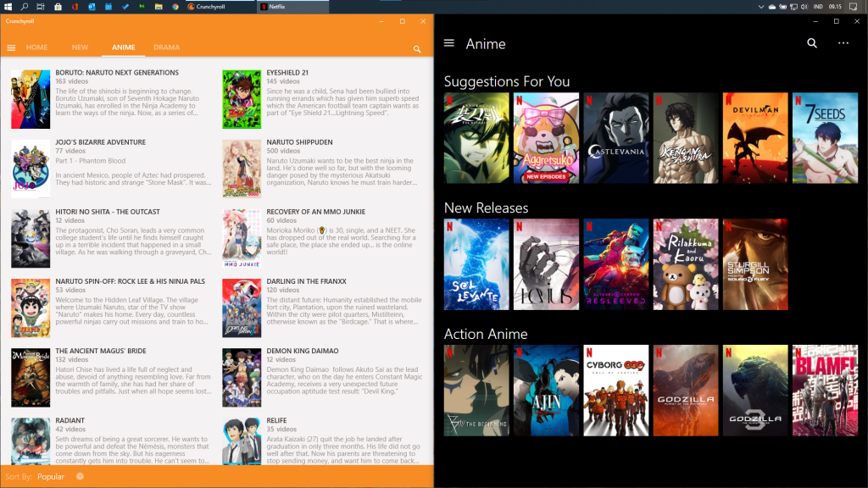
Task: Open the Boruto: Naruto Next Generations title
Action: tap(117, 73)
